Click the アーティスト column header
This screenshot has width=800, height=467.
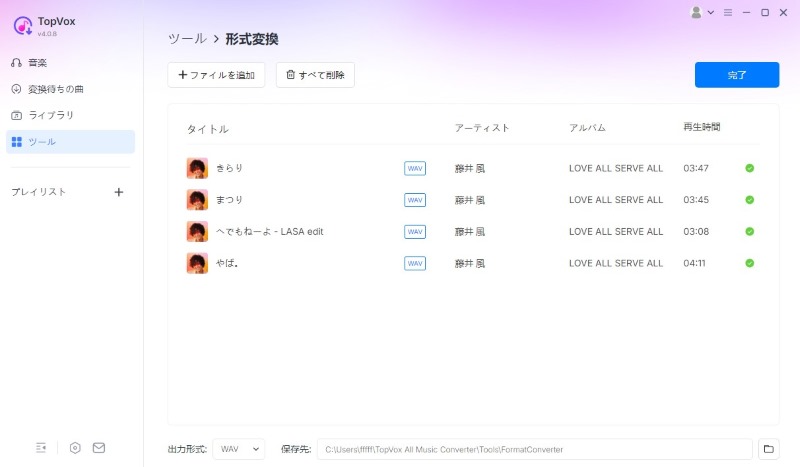pyautogui.click(x=482, y=128)
